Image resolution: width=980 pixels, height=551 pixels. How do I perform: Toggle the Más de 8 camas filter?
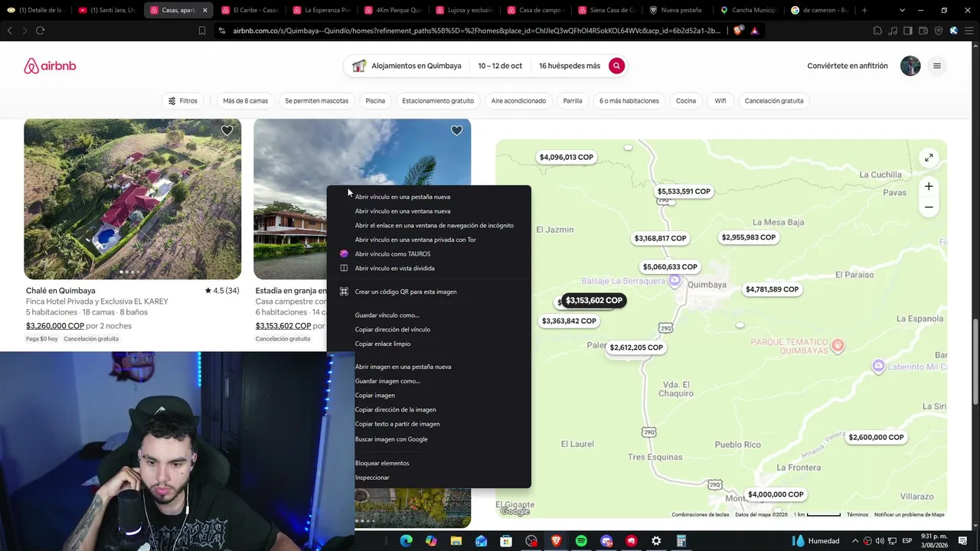(x=245, y=101)
